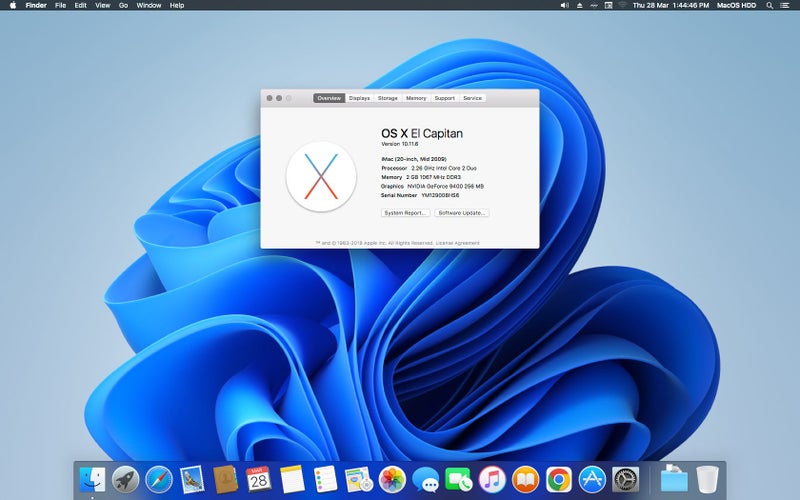Launch Launchpad rocket icon in Dock
The height and width of the screenshot is (500, 800).
pos(126,480)
